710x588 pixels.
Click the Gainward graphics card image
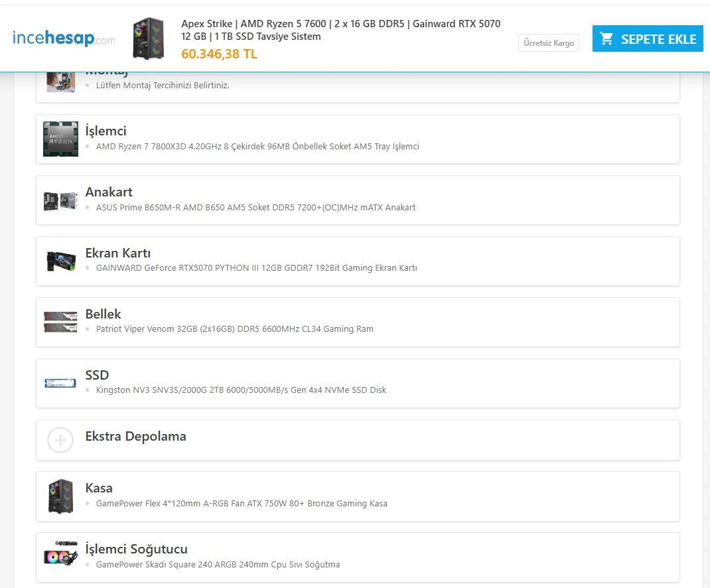(60, 261)
